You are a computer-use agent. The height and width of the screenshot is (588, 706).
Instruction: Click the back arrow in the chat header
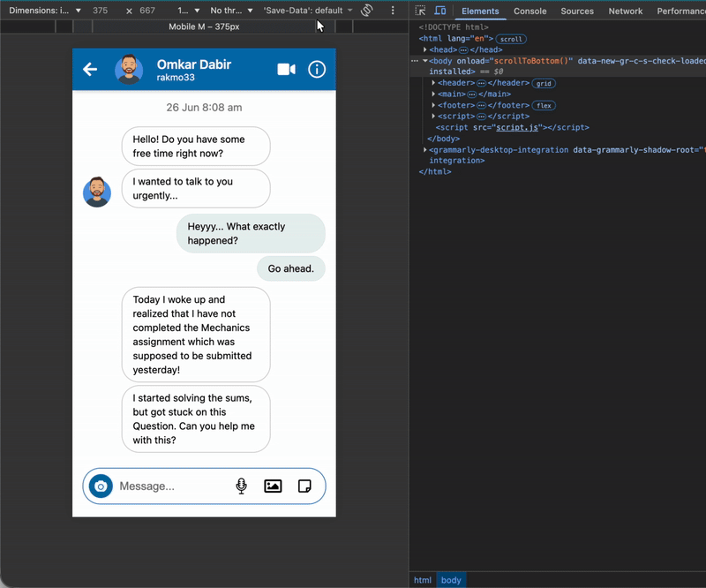(89, 70)
